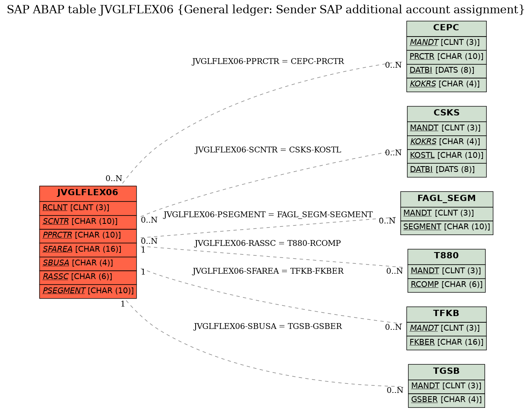This screenshot has height=412, width=532.
Task: Click relation label JVGLFLEX06-SFAREA = TFKB-FKBER
Action: tap(268, 271)
